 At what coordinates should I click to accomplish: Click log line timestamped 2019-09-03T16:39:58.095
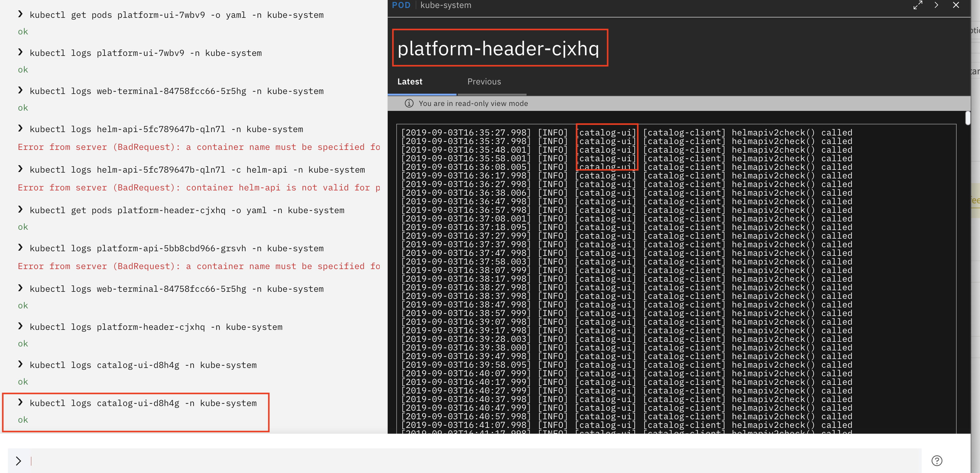click(627, 365)
